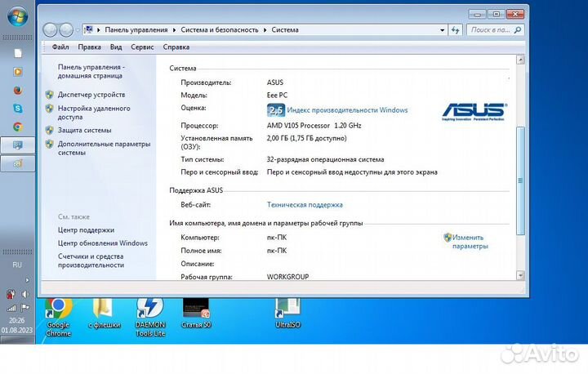Select the UltraISO desktop shortcut

coord(287,314)
